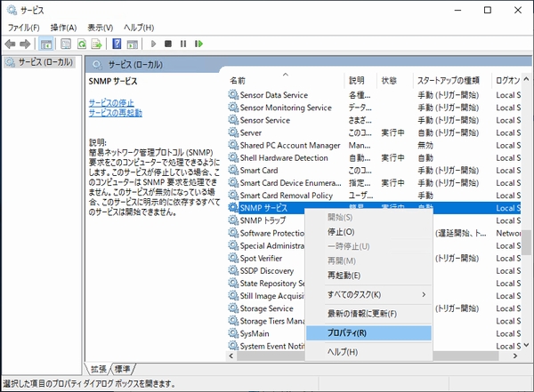Image resolution: width=534 pixels, height=392 pixels.
Task: Click the vertical scrollbar up arrow
Action: 526,79
